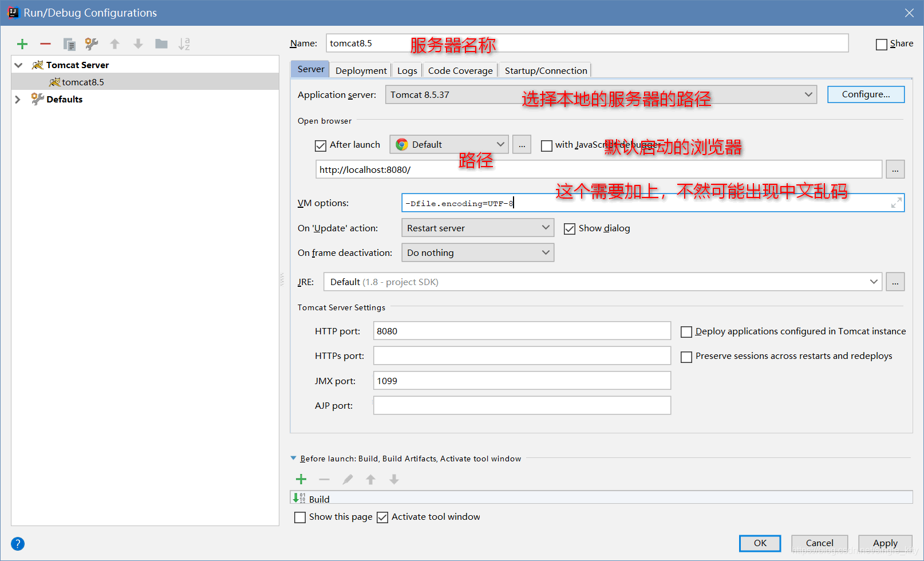Screen dimensions: 924x561
Task: Collapse Tomcat Server tree node
Action: (x=18, y=65)
